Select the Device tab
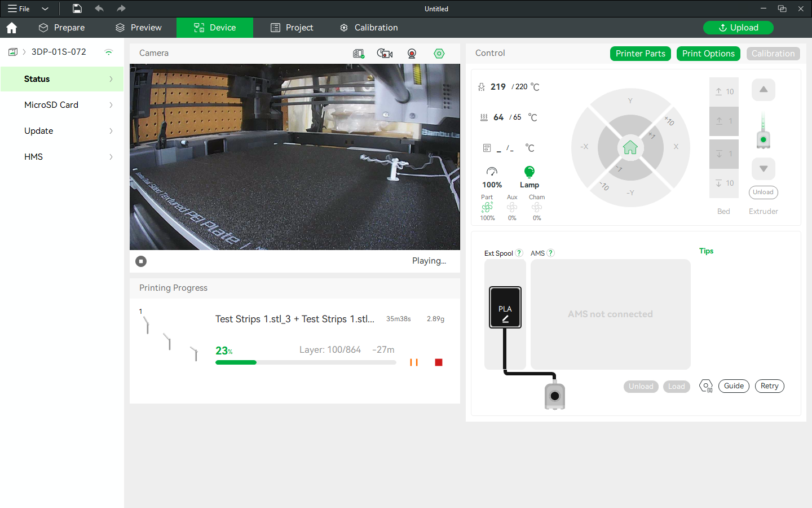 click(x=215, y=28)
